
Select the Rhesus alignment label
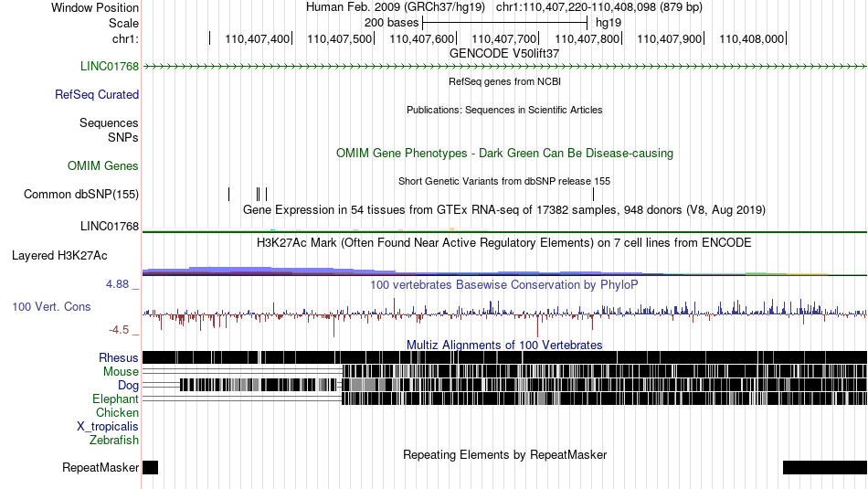(119, 357)
